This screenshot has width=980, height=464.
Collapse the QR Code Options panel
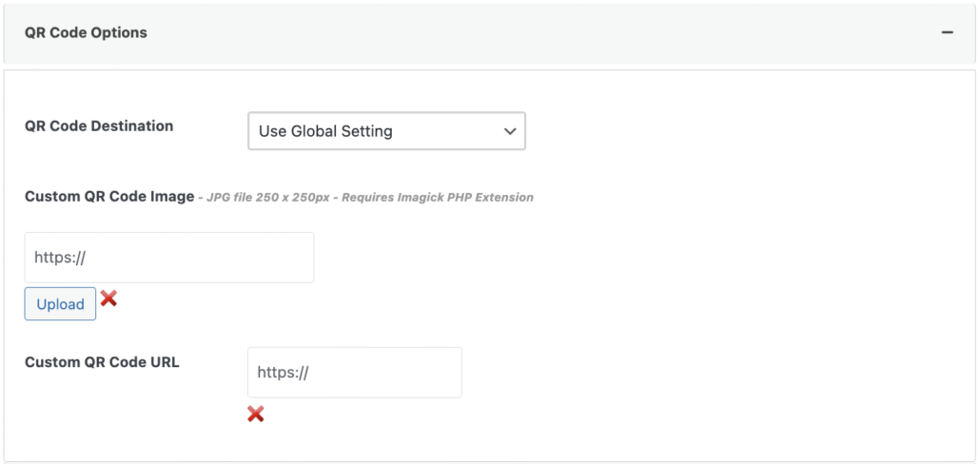pyautogui.click(x=947, y=32)
